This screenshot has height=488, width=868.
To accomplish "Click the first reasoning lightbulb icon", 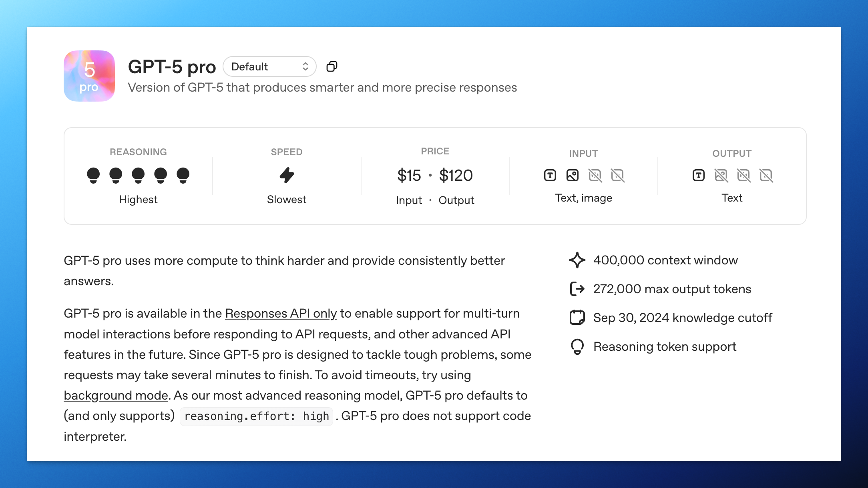I will point(93,175).
